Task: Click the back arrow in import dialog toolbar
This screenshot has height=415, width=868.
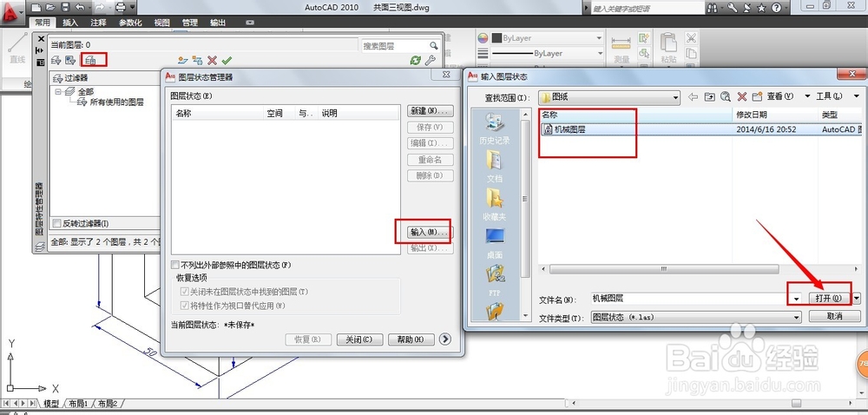Action: point(693,97)
